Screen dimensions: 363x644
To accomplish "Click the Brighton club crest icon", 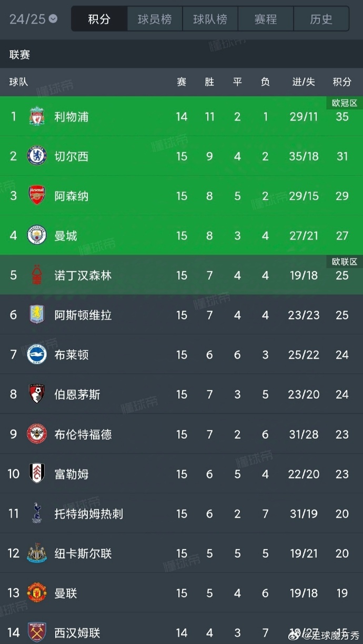I will coord(37,355).
